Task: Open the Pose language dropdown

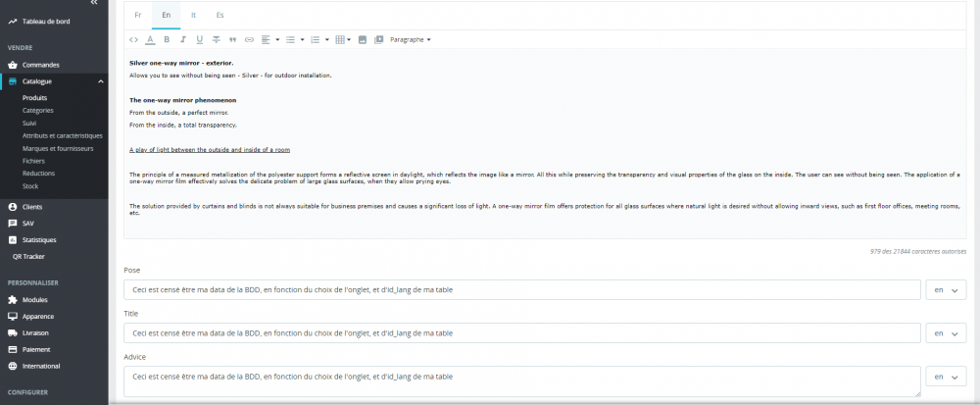Action: click(946, 290)
